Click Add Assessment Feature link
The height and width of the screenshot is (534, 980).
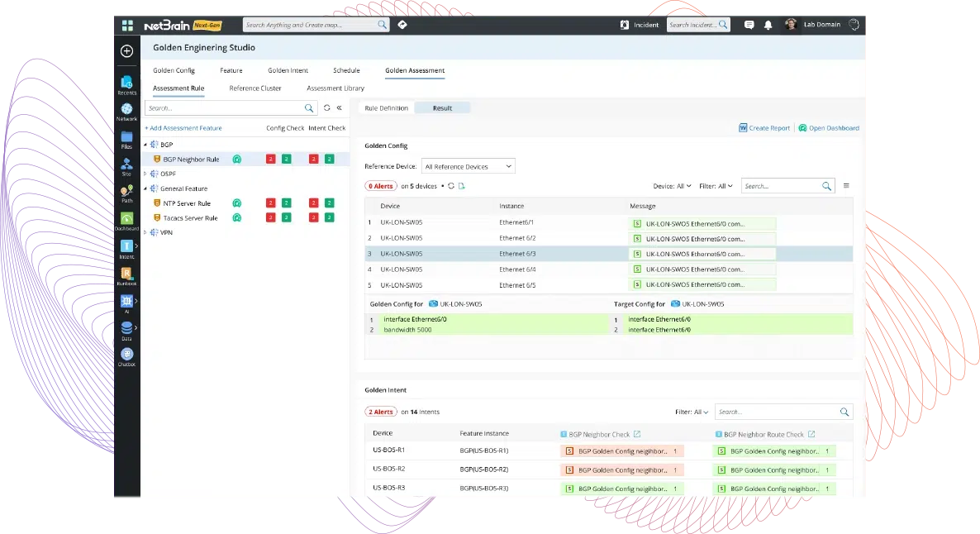point(183,128)
